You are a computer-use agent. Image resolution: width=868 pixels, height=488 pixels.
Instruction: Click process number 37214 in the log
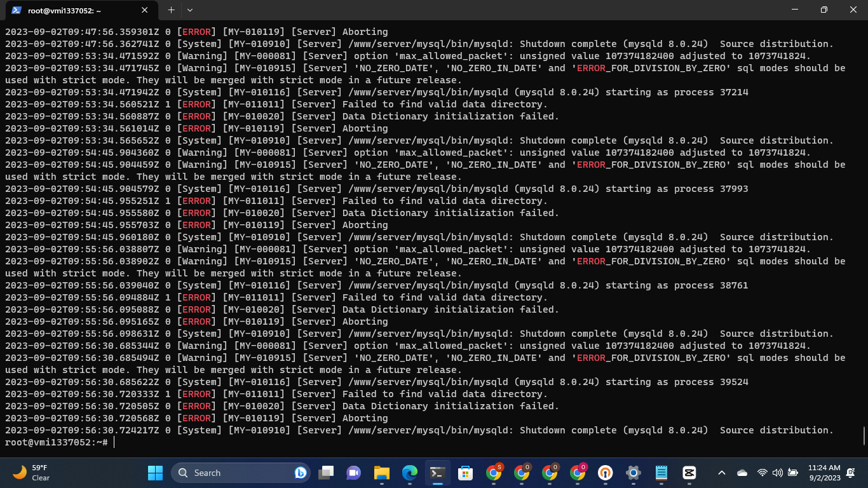pos(734,92)
